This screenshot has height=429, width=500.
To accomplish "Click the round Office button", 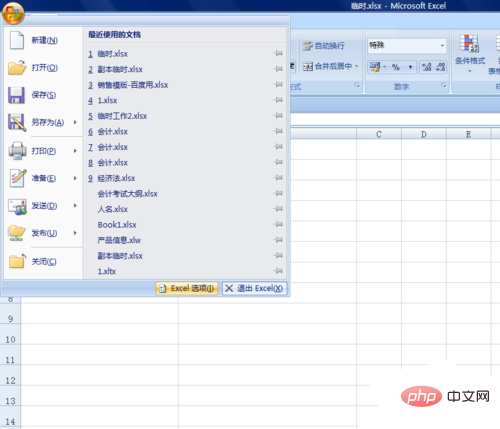I will coord(13,13).
